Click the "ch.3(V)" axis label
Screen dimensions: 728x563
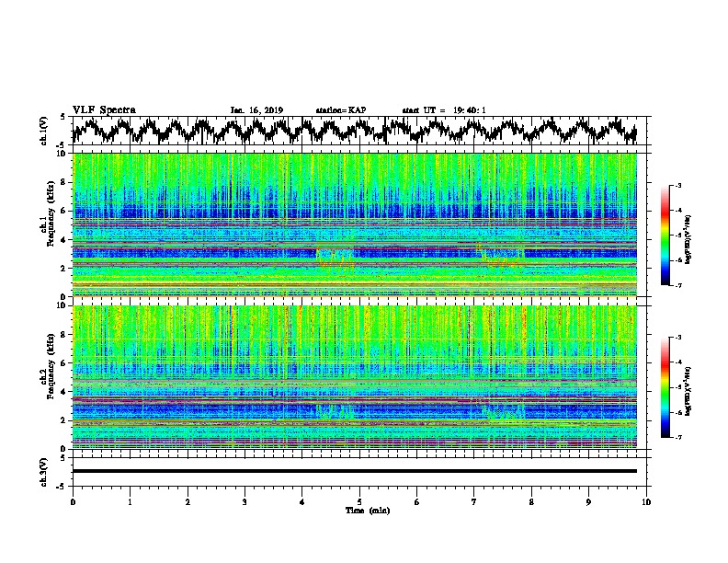[44, 472]
